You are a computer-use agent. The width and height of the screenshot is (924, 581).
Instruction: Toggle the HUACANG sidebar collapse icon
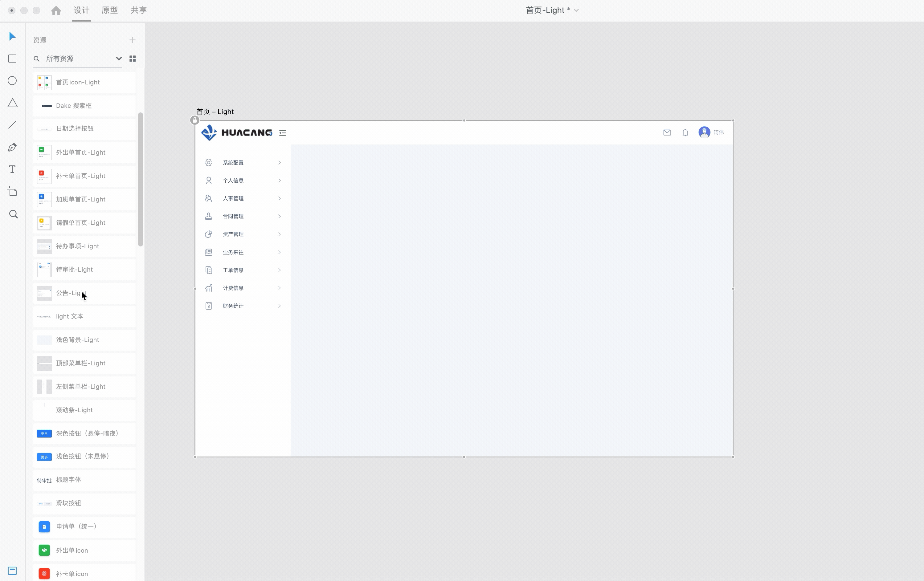282,133
